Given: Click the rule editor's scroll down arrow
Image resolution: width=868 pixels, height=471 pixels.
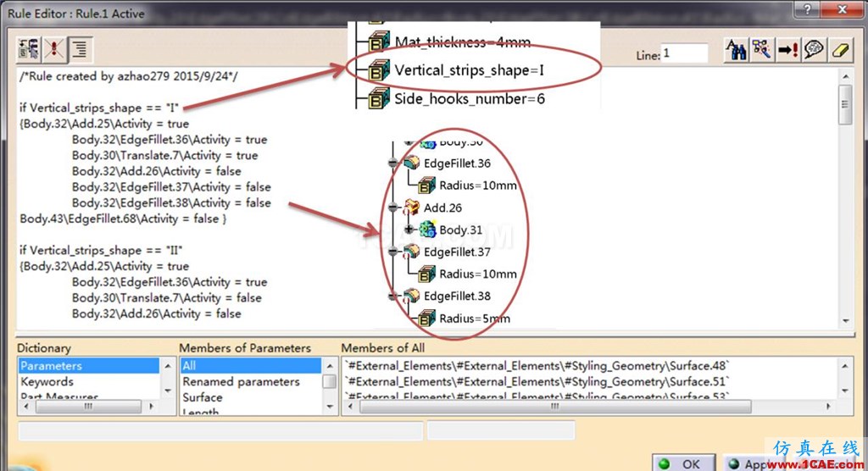Looking at the screenshot, I should (845, 320).
